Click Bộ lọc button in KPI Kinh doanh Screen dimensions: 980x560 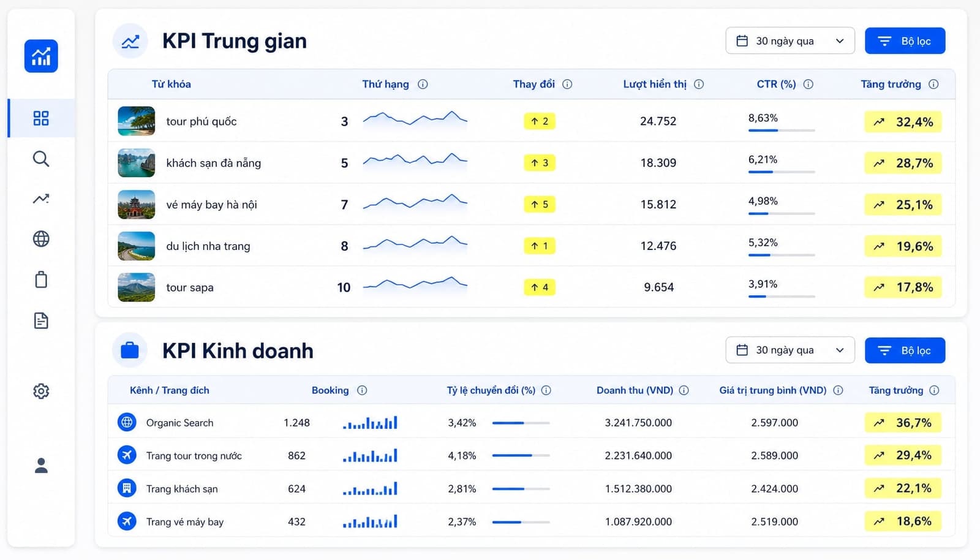905,350
